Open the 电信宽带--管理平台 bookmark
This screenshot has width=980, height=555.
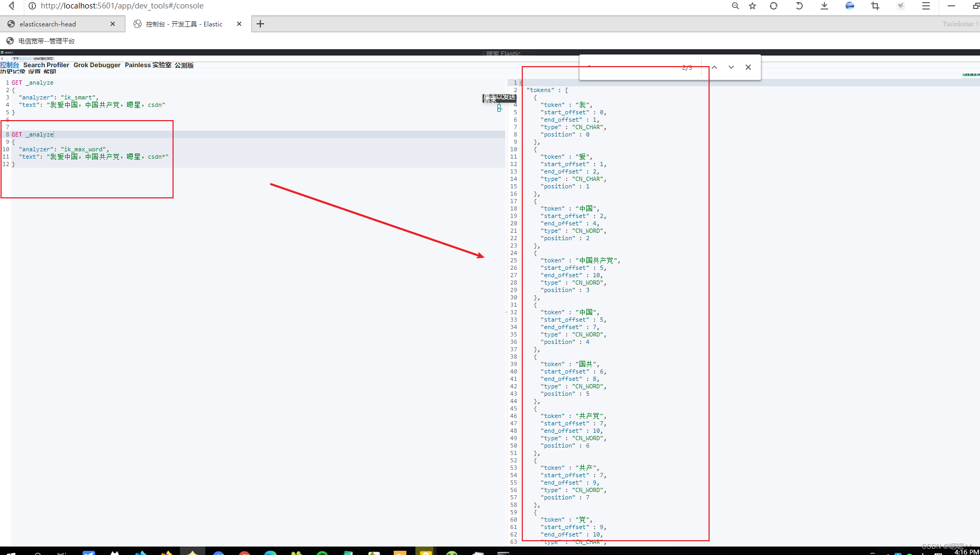click(41, 41)
